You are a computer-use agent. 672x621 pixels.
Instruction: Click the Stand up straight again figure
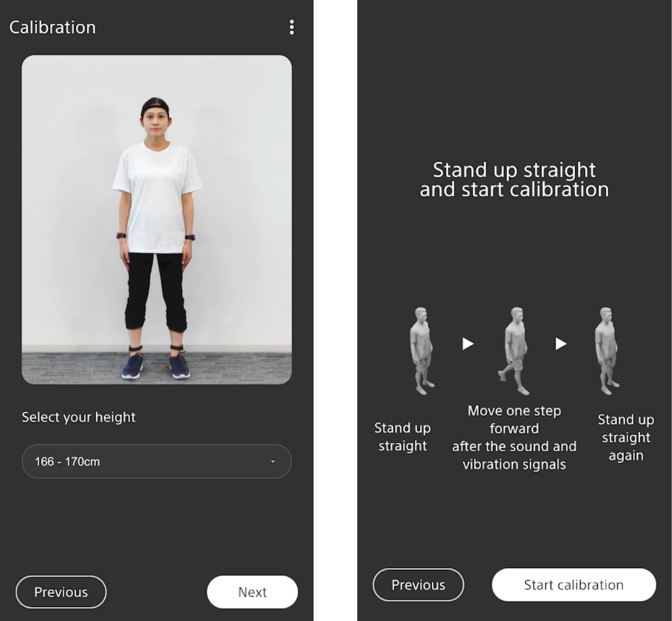click(x=607, y=351)
